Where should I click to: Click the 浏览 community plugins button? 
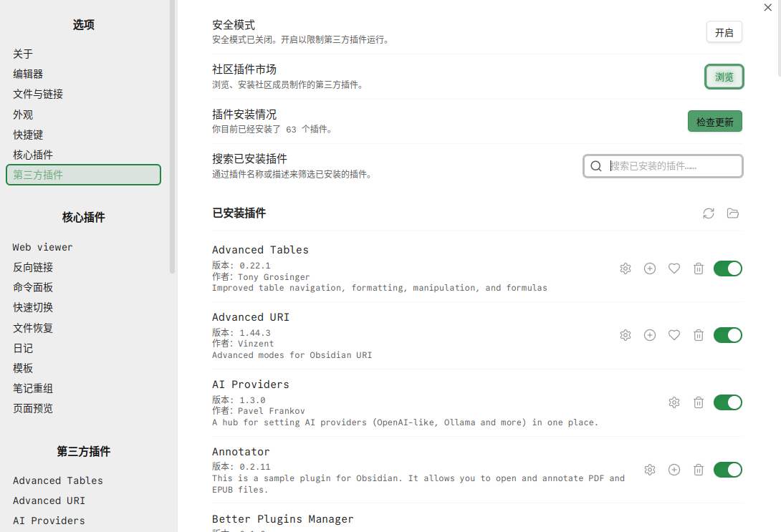(x=724, y=77)
